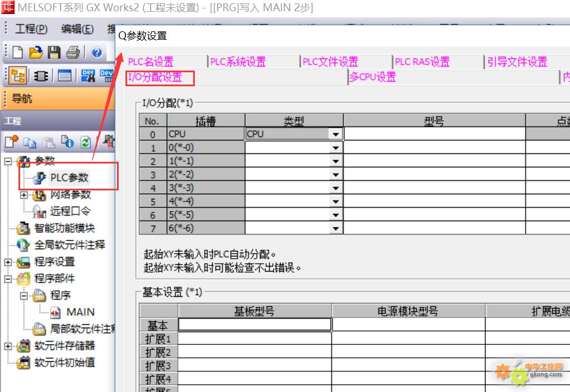Viewport: 570px width, 392px height.
Task: Open type dropdown for slot 0(*-0)
Action: [x=335, y=148]
